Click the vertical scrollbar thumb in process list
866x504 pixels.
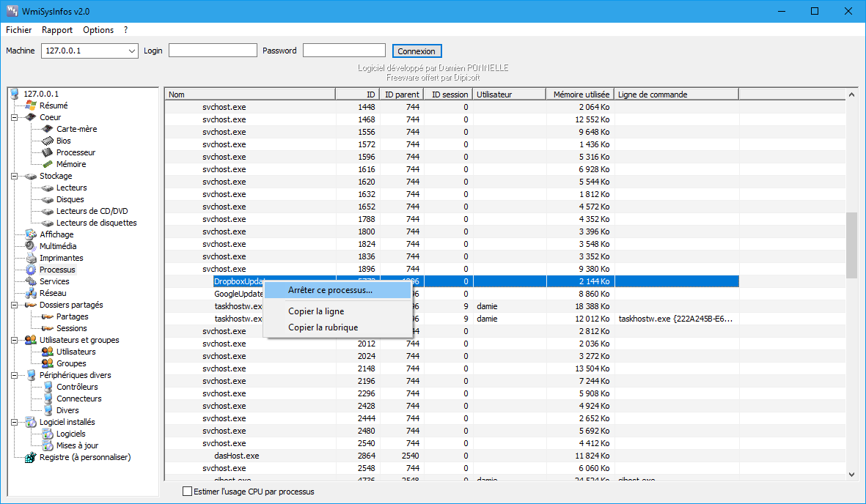pos(851,245)
